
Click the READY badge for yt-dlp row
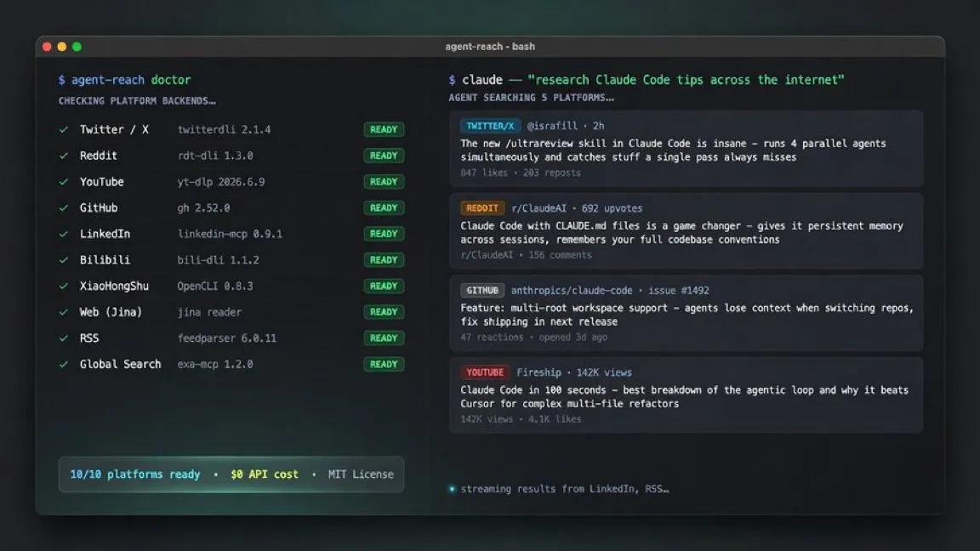coord(384,182)
